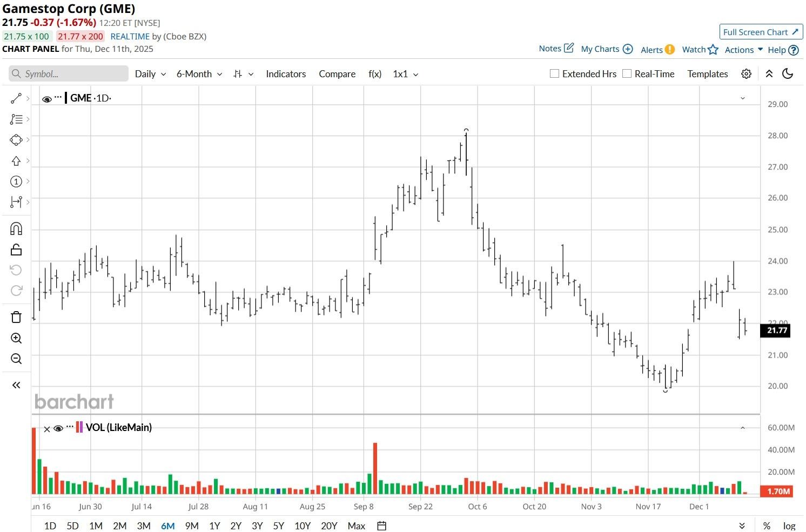Toggle lock on all drawings
The height and width of the screenshot is (532, 806).
coord(16,250)
